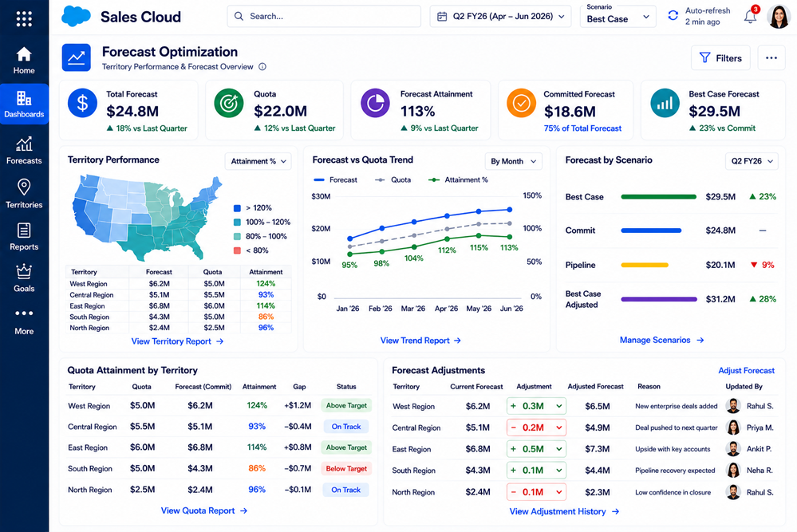Click Central Region On Track status badge
The width and height of the screenshot is (797, 532).
pos(346,427)
